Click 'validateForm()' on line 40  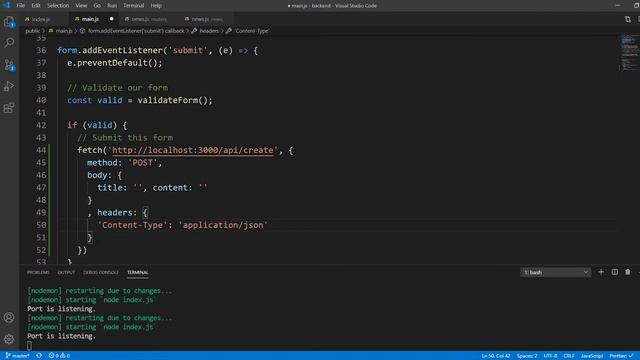point(175,100)
